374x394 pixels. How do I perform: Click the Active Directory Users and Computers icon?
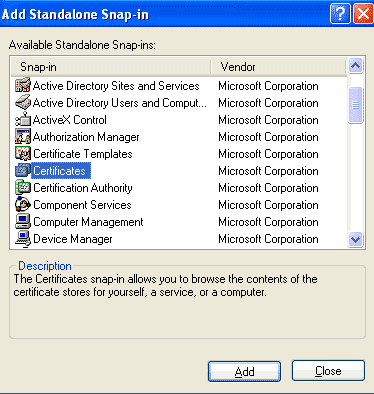23,103
